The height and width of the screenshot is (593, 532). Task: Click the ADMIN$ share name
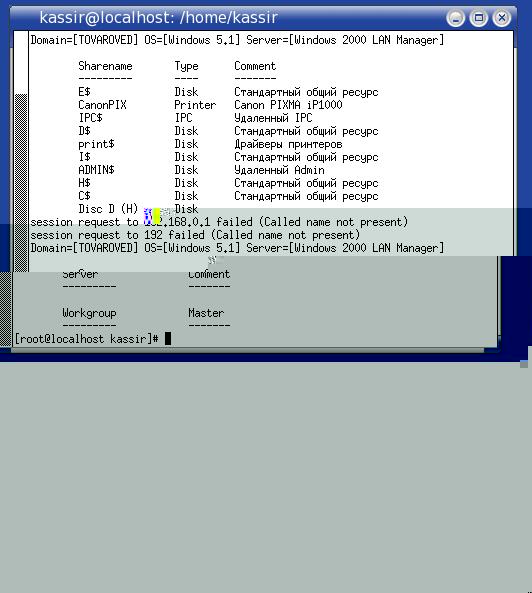pyautogui.click(x=96, y=170)
